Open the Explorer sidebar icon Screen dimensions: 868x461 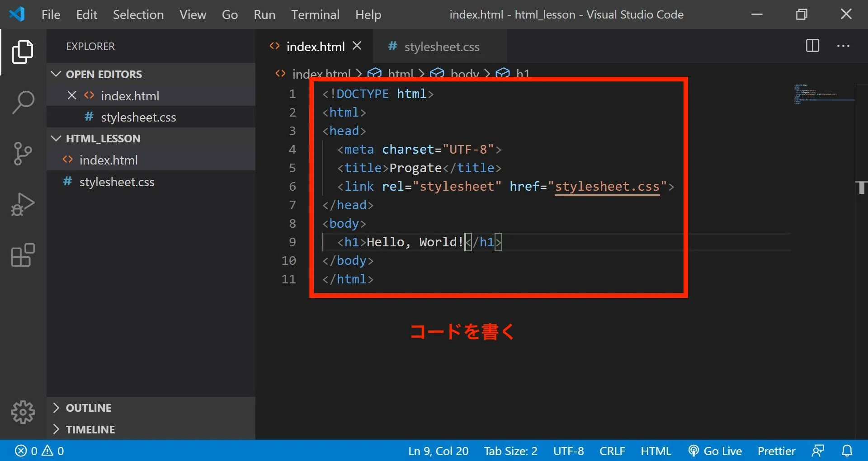click(23, 52)
